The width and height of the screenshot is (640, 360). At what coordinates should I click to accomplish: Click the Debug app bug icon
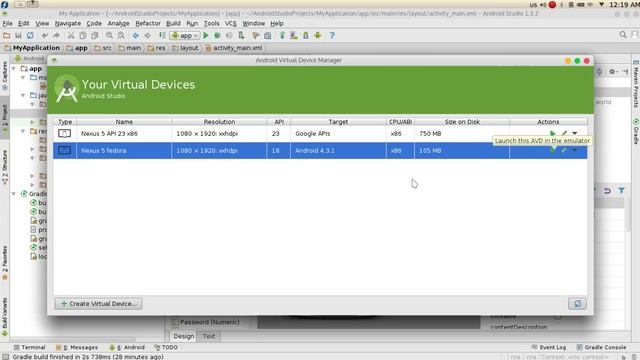(x=218, y=36)
